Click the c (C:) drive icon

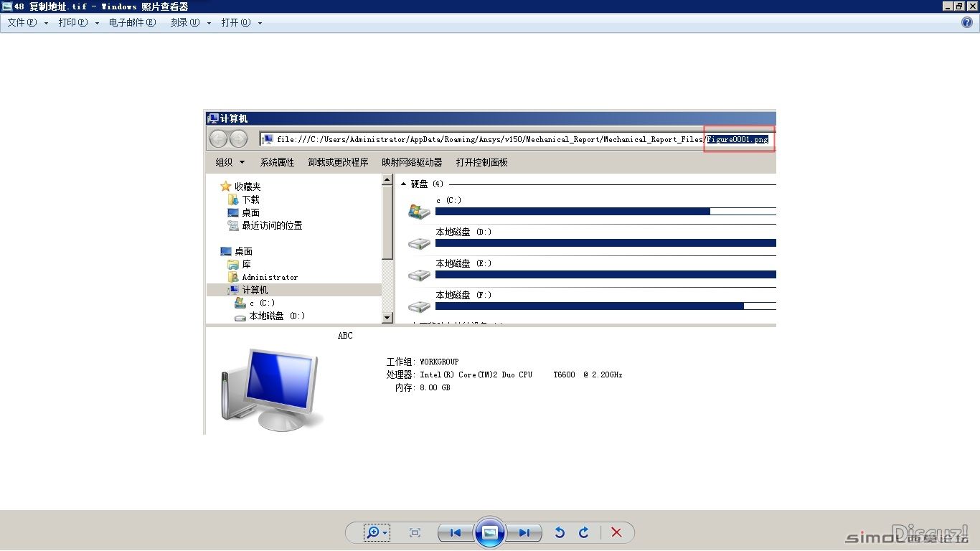[419, 212]
